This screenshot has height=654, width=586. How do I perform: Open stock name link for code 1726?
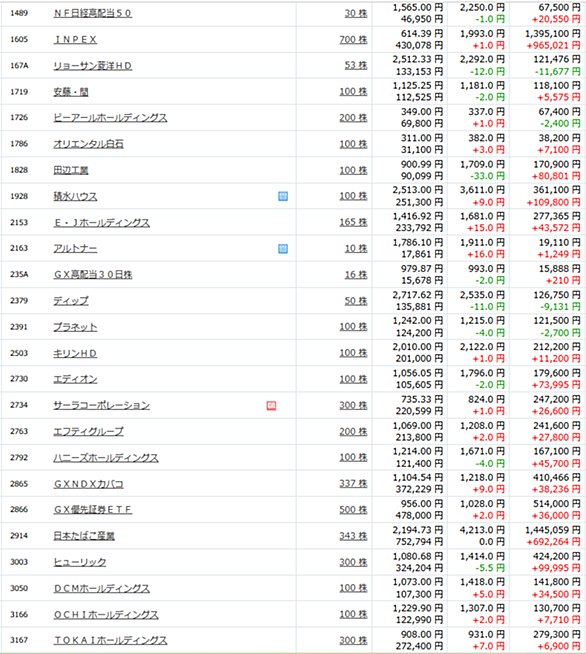(x=110, y=118)
